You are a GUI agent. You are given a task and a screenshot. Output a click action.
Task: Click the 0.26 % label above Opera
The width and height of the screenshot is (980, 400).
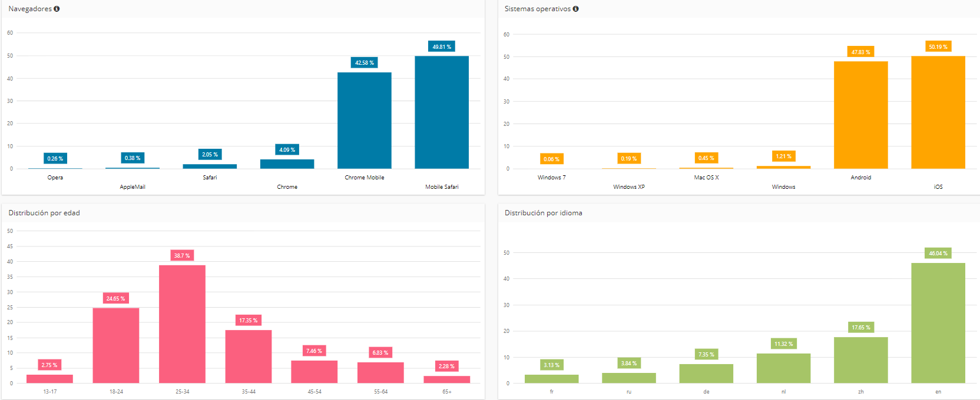55,158
